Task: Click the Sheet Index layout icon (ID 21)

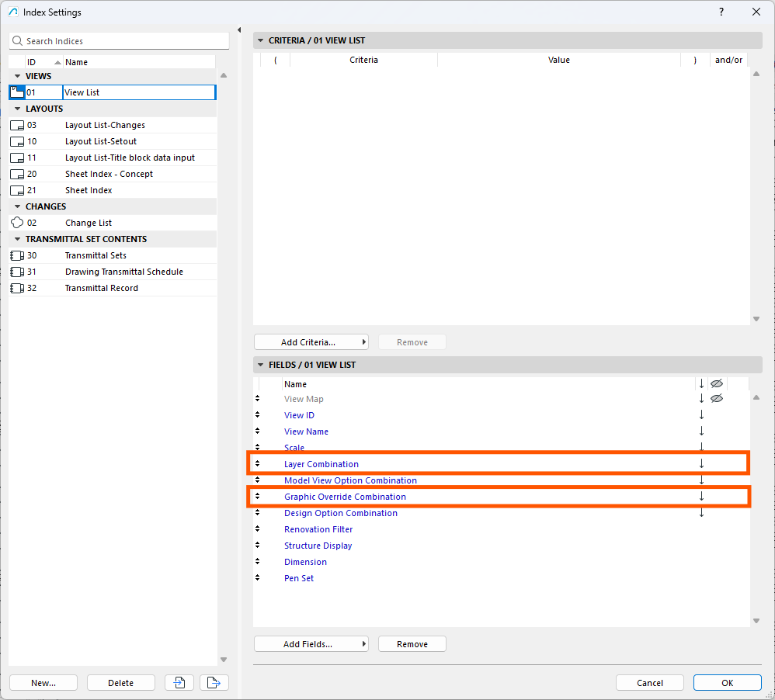Action: pyautogui.click(x=17, y=190)
